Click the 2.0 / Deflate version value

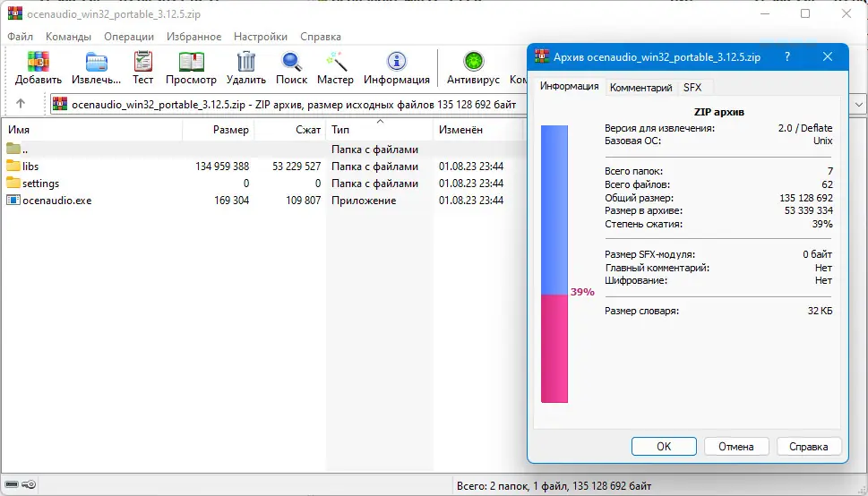tap(805, 128)
